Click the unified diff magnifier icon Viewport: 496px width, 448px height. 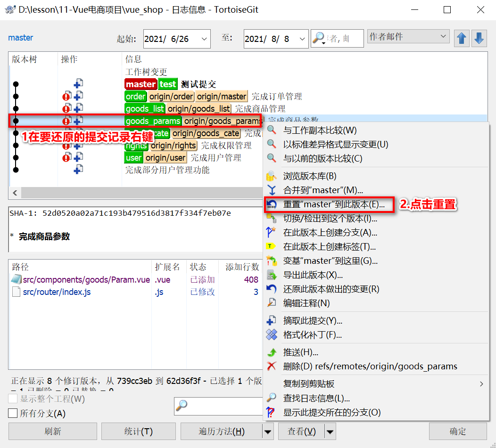pyautogui.click(x=272, y=144)
